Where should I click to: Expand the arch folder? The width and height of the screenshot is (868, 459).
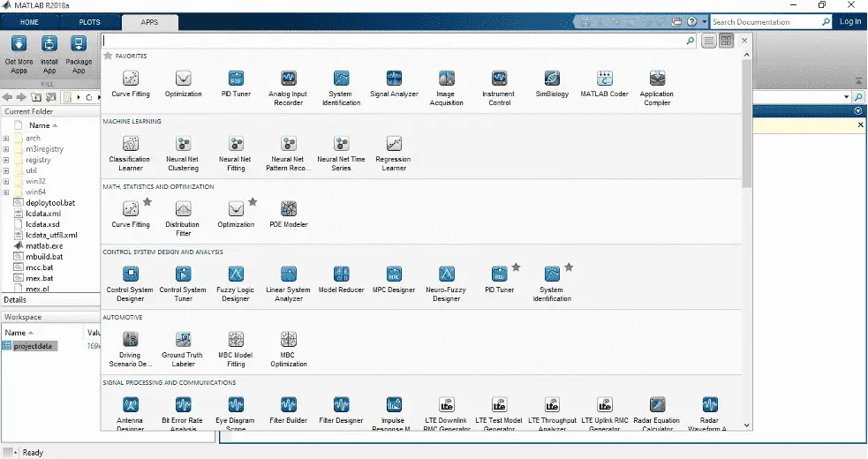(6, 139)
